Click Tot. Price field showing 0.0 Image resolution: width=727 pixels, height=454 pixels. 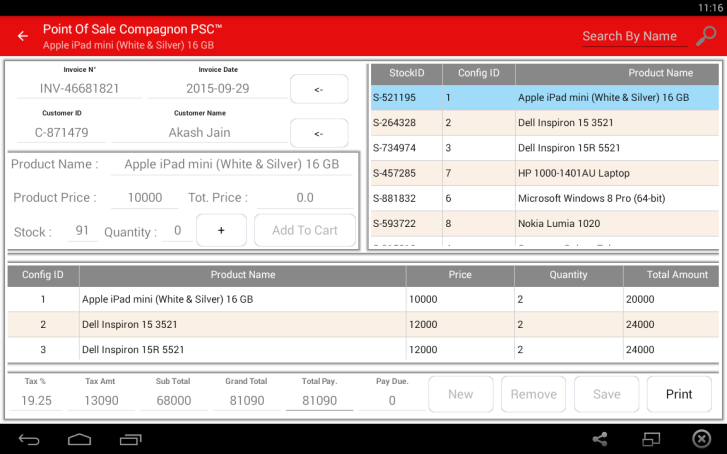pyautogui.click(x=305, y=198)
